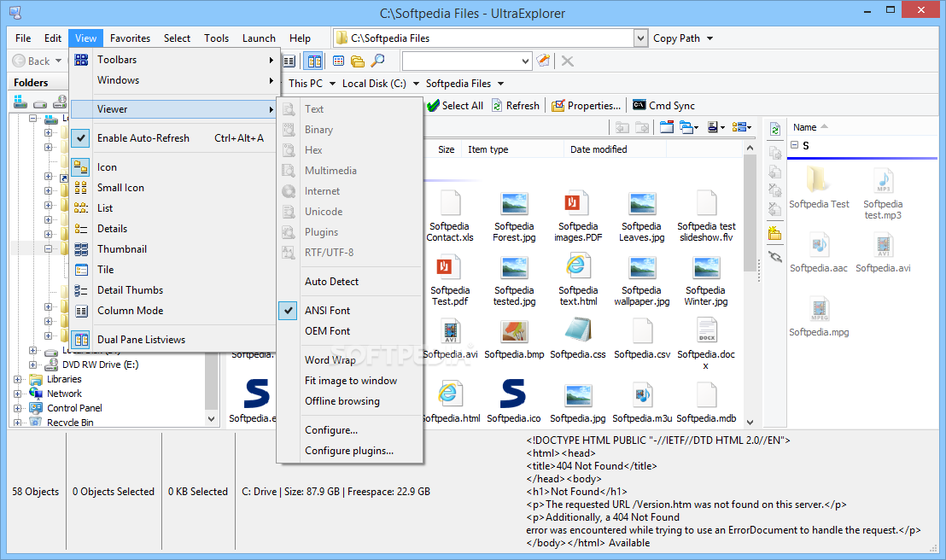Click the chain link icon in vertical toolbar
The height and width of the screenshot is (560, 946).
(x=775, y=257)
